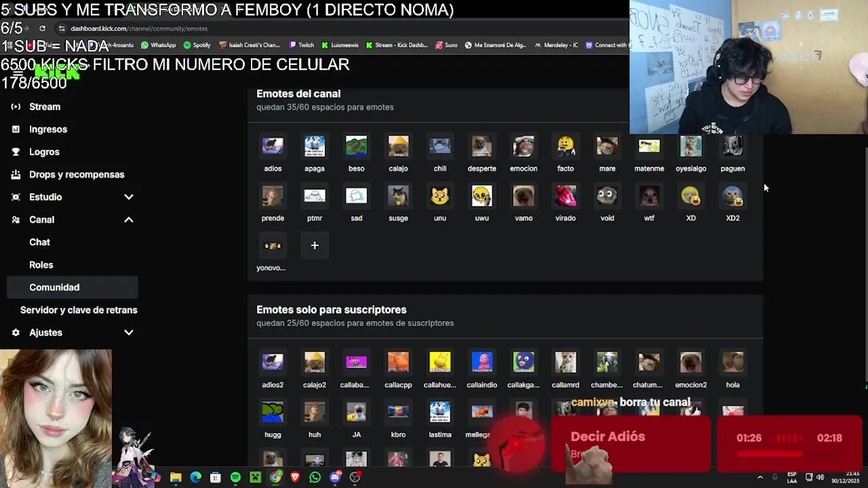Open volume control in system tray
The height and width of the screenshot is (488, 868).
click(x=820, y=477)
